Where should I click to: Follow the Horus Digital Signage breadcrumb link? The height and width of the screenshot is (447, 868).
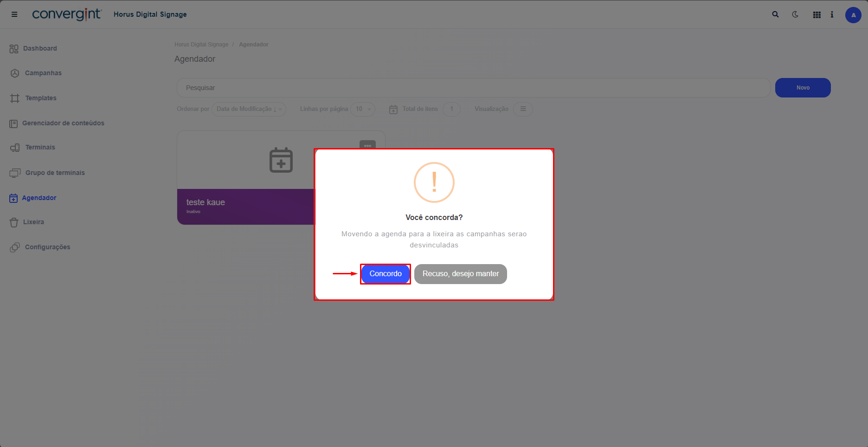[x=201, y=45]
